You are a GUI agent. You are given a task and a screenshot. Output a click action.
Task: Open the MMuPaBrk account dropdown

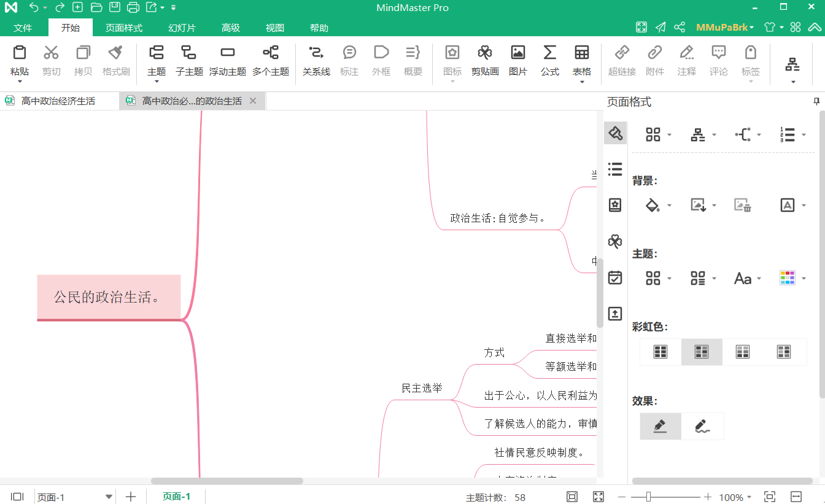click(x=725, y=28)
